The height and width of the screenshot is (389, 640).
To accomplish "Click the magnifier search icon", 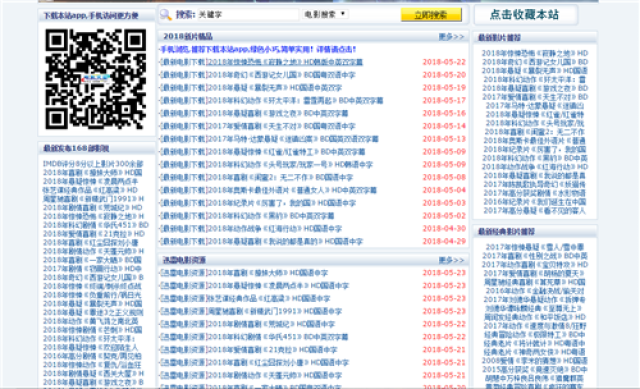I will click(166, 15).
